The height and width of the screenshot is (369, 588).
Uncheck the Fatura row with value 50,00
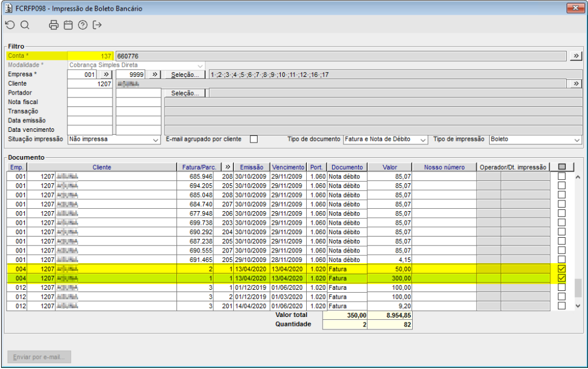pos(561,268)
